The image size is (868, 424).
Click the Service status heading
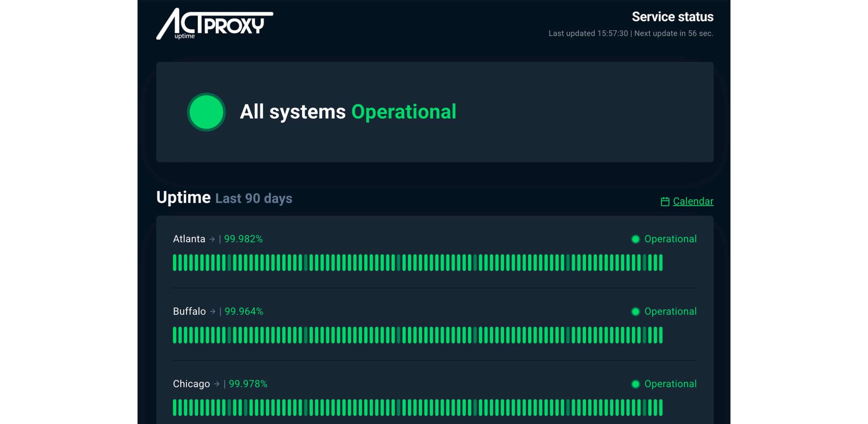[x=672, y=17]
